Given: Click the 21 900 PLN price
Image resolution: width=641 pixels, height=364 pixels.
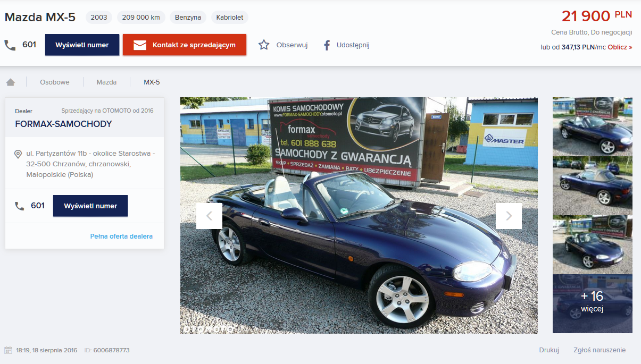Looking at the screenshot, I should point(597,16).
